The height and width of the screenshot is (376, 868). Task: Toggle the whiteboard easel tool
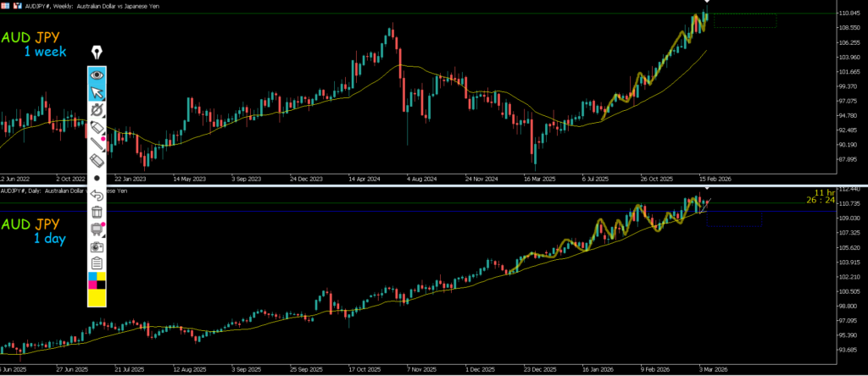97,229
